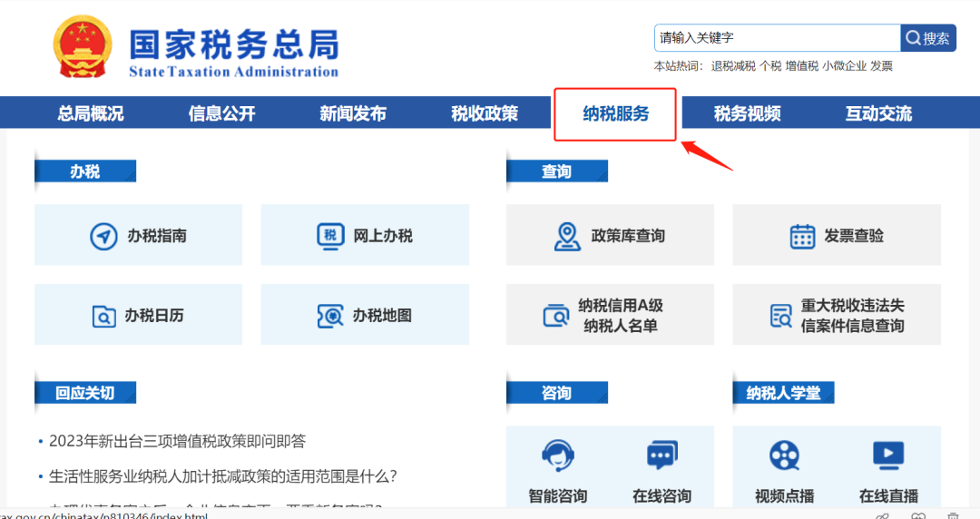Open the 纳税服务 navigation tab
Image resolution: width=980 pixels, height=519 pixels.
click(615, 114)
